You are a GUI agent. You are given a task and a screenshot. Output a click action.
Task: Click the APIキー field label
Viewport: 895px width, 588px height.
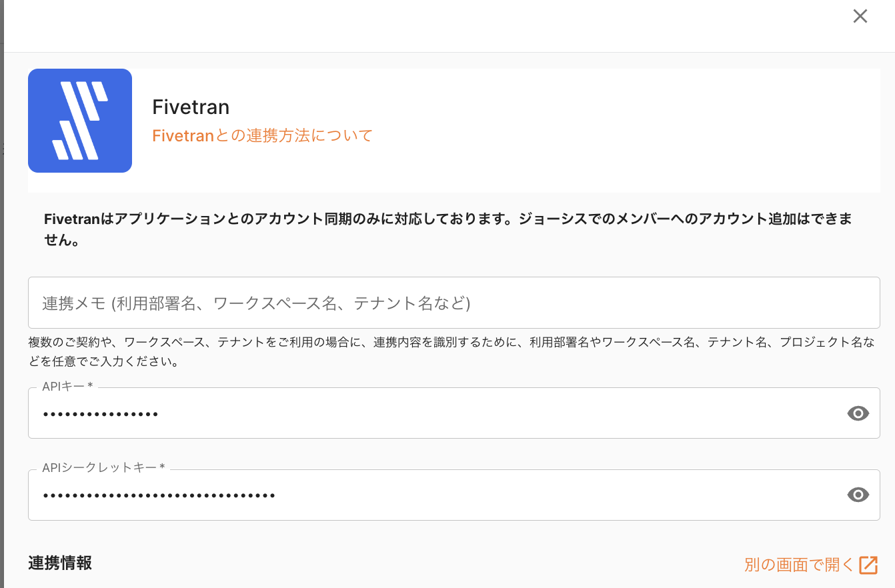tap(67, 387)
